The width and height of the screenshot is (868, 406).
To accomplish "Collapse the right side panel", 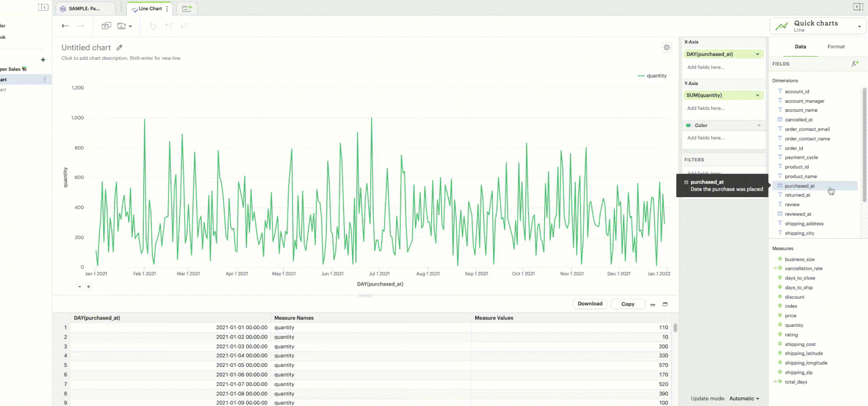I will [x=858, y=7].
